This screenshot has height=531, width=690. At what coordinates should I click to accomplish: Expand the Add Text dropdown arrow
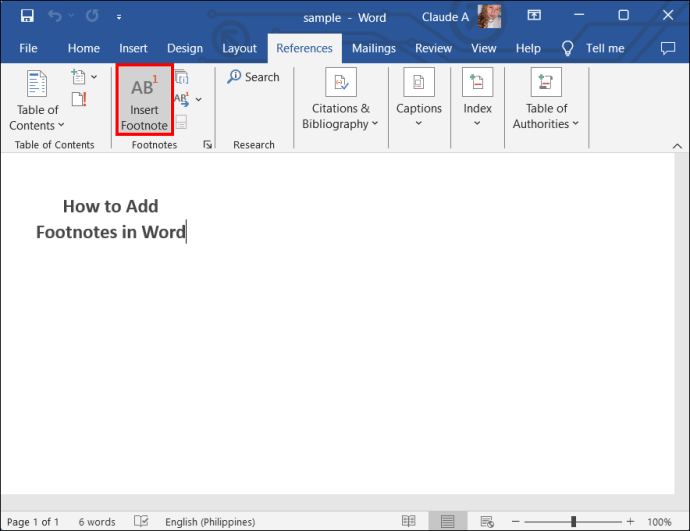[x=94, y=77]
